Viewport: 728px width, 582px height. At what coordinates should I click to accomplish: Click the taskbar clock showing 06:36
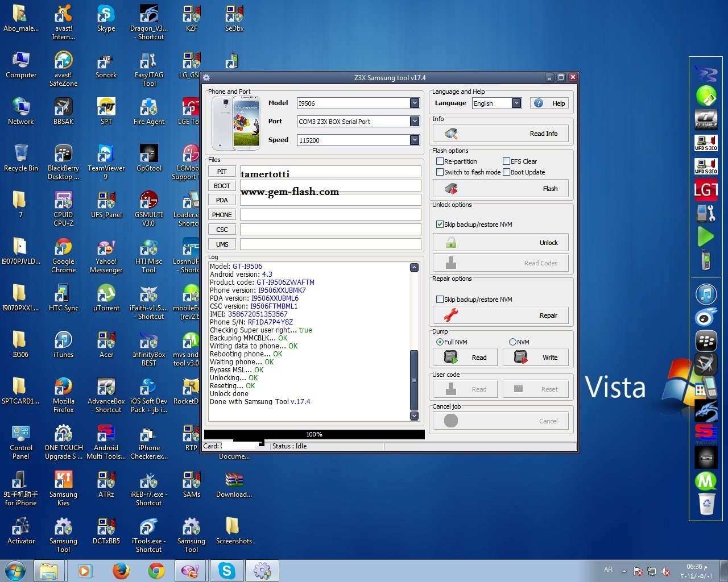(x=697, y=571)
